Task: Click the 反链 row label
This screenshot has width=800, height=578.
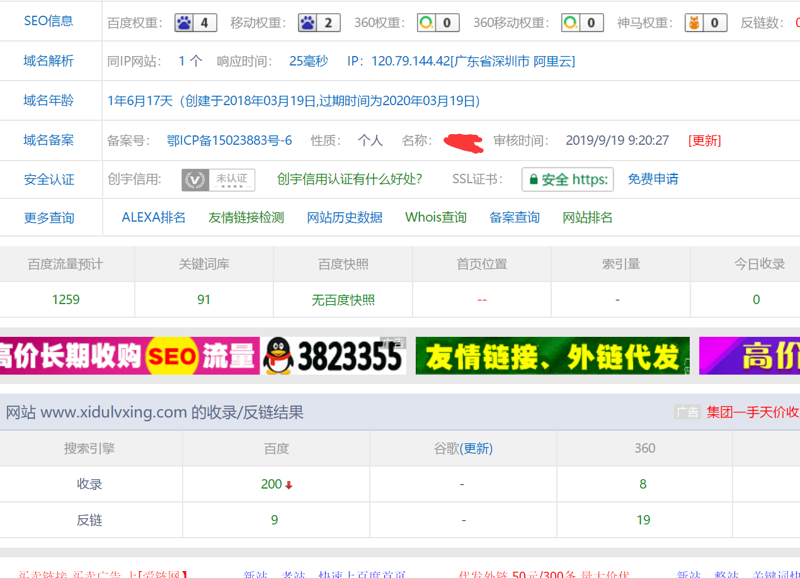Action: tap(89, 520)
